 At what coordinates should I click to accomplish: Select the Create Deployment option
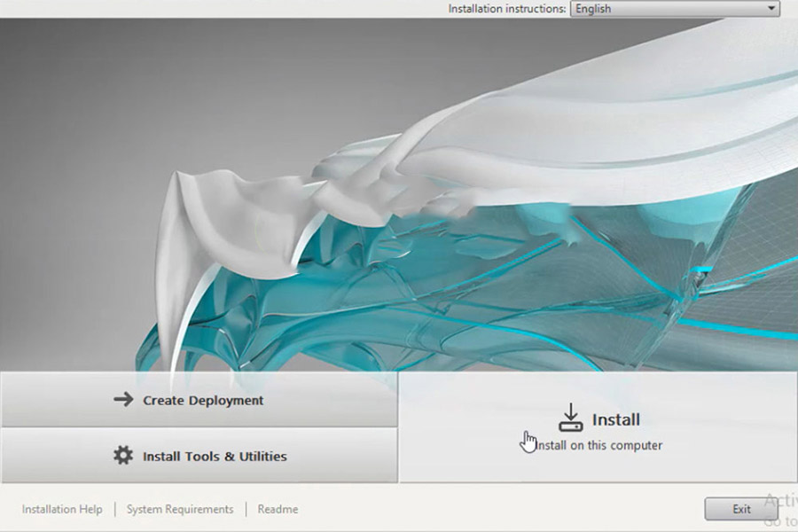click(x=203, y=401)
